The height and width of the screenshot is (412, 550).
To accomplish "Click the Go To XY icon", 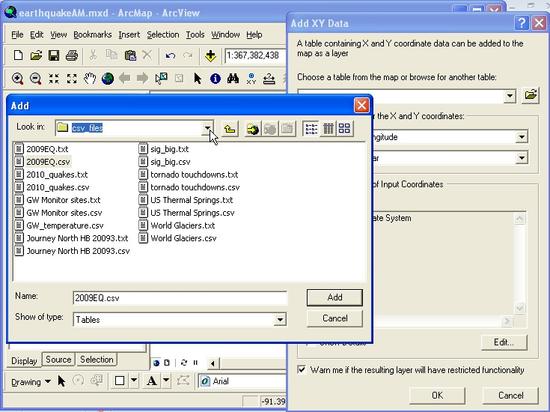I will [x=251, y=79].
